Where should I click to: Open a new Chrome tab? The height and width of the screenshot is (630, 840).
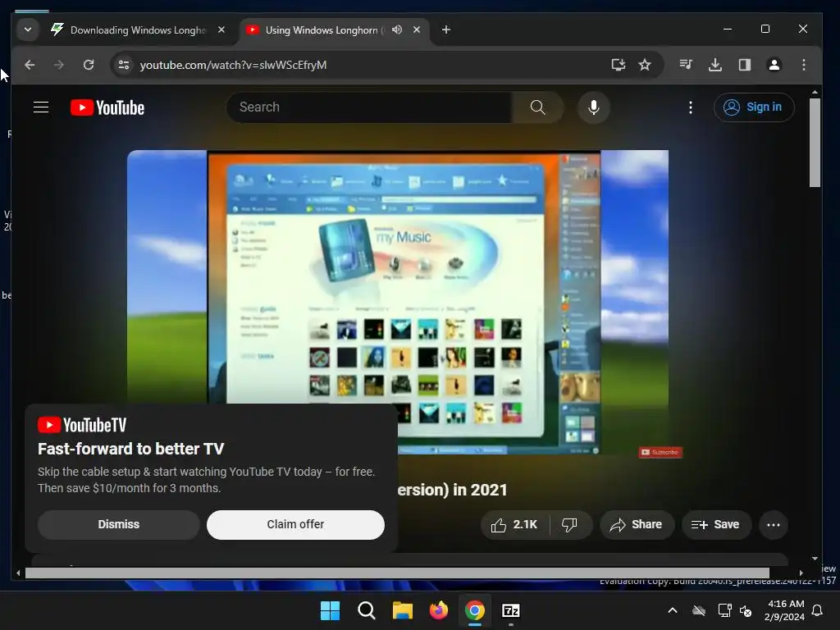(x=445, y=30)
